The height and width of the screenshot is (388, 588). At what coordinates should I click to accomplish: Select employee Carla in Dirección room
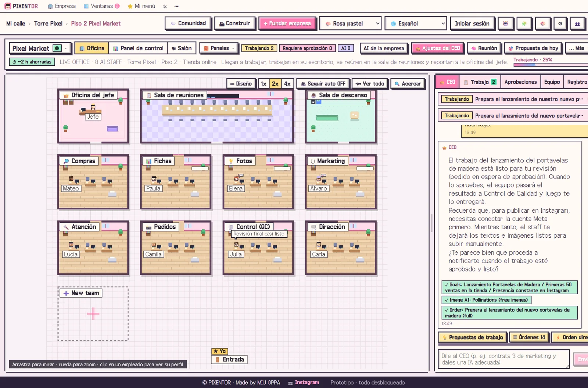[319, 245]
